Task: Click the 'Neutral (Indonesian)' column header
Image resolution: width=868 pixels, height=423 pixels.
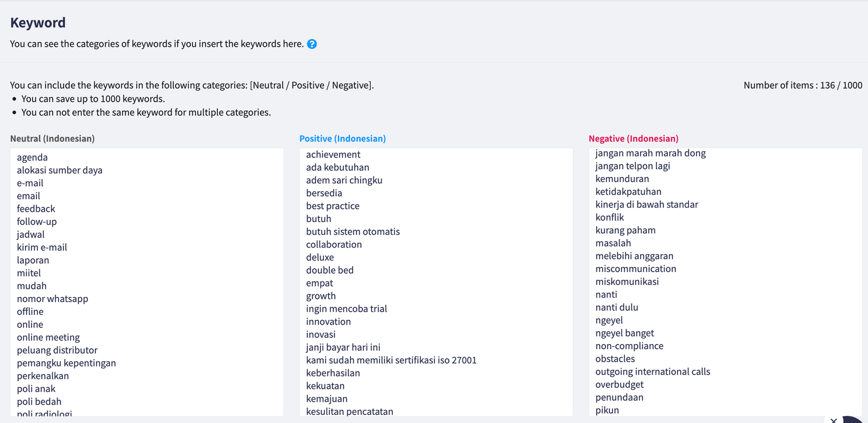Action: pyautogui.click(x=53, y=138)
